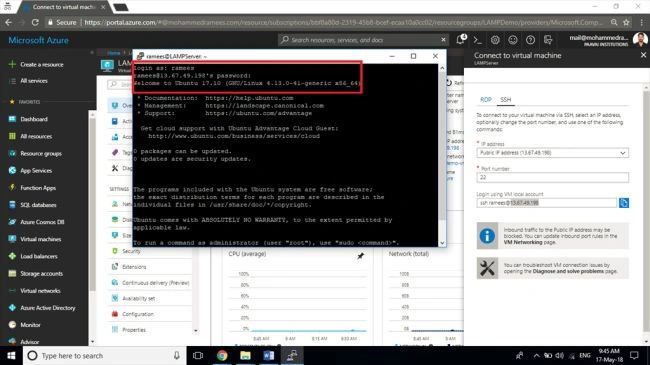650x365 pixels.
Task: Close the Connect to virtual machine panel
Action: (643, 55)
